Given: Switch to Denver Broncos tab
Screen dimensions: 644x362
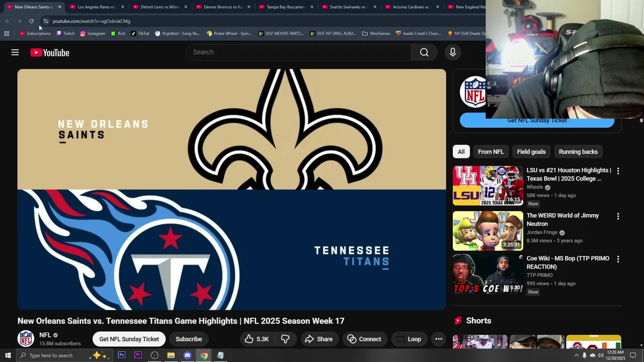Looking at the screenshot, I should tap(221, 7).
